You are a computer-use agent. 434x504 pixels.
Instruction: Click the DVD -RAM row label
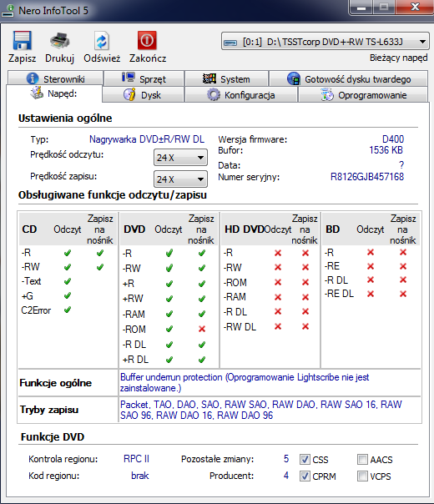[x=134, y=314]
